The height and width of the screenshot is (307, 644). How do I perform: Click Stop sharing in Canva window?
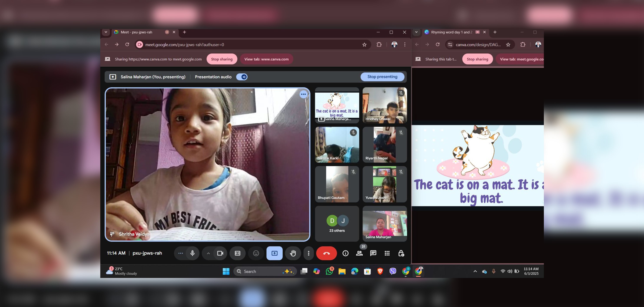(477, 59)
